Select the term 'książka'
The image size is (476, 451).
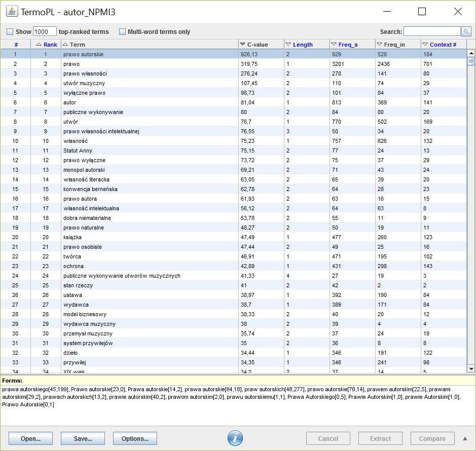click(x=72, y=237)
